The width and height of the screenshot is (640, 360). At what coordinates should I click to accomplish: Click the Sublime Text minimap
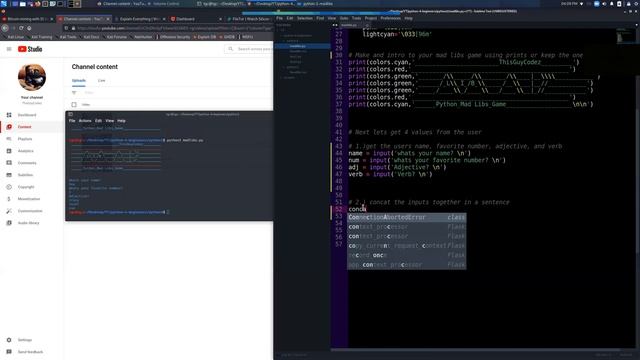(x=625, y=37)
